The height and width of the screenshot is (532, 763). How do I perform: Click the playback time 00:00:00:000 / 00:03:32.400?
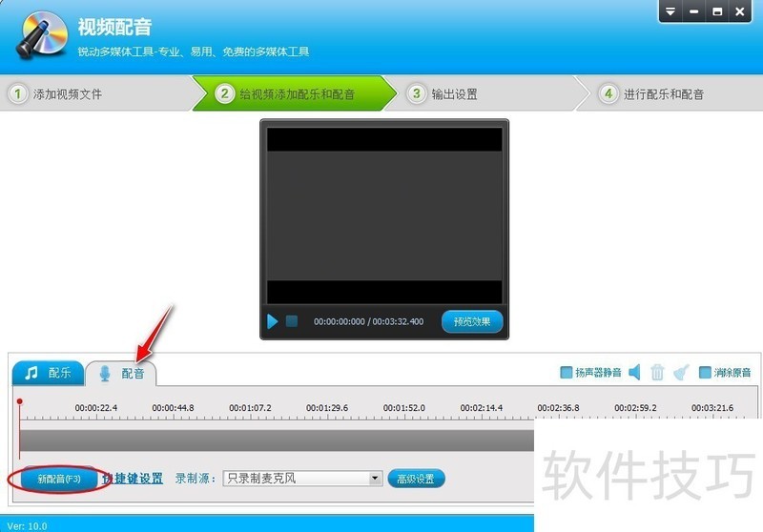tap(368, 321)
